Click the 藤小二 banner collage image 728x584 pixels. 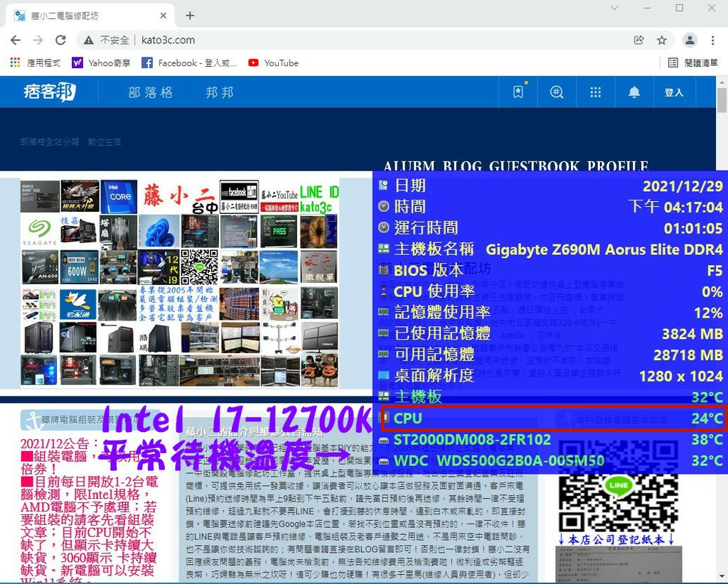coord(180,283)
